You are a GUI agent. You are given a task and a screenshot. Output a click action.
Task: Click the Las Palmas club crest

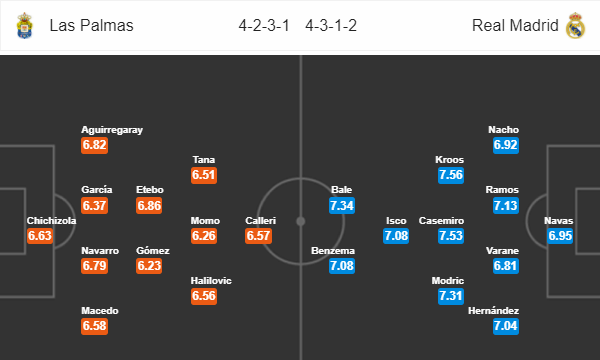[25, 26]
